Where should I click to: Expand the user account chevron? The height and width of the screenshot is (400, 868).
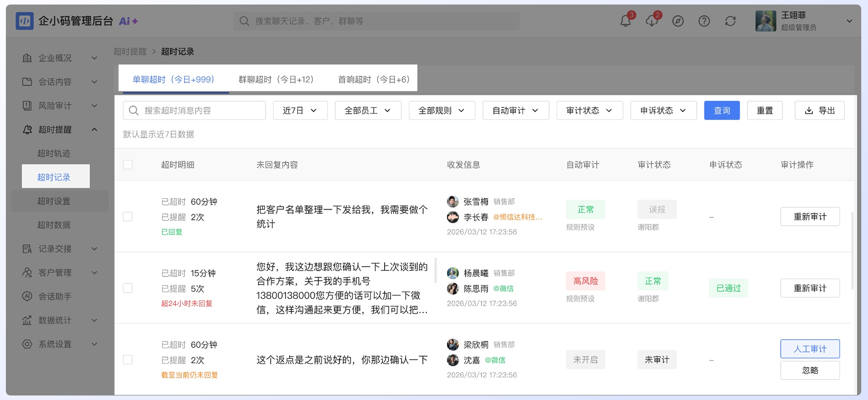(x=849, y=21)
